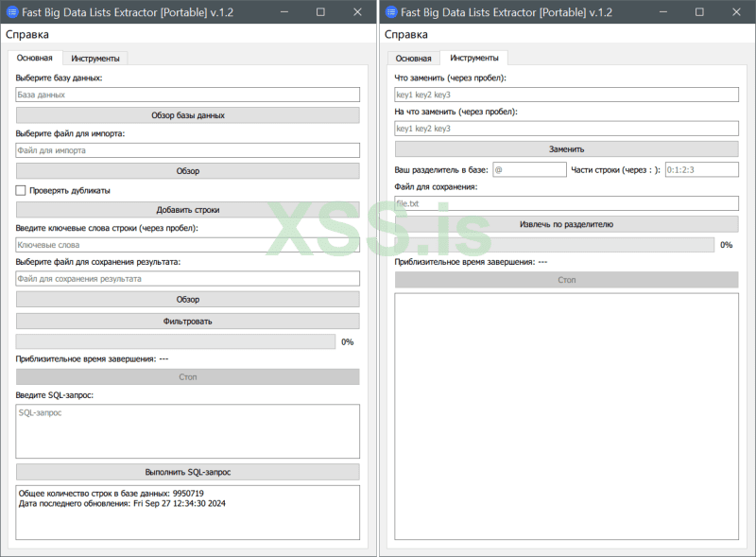The width and height of the screenshot is (756, 557).
Task: Click the app icon in right window title bar
Action: 391,12
